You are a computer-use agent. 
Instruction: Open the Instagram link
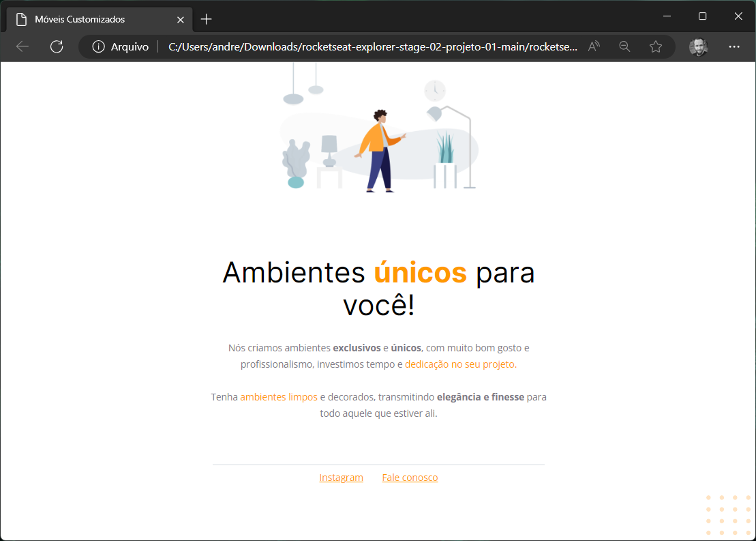pos(341,477)
